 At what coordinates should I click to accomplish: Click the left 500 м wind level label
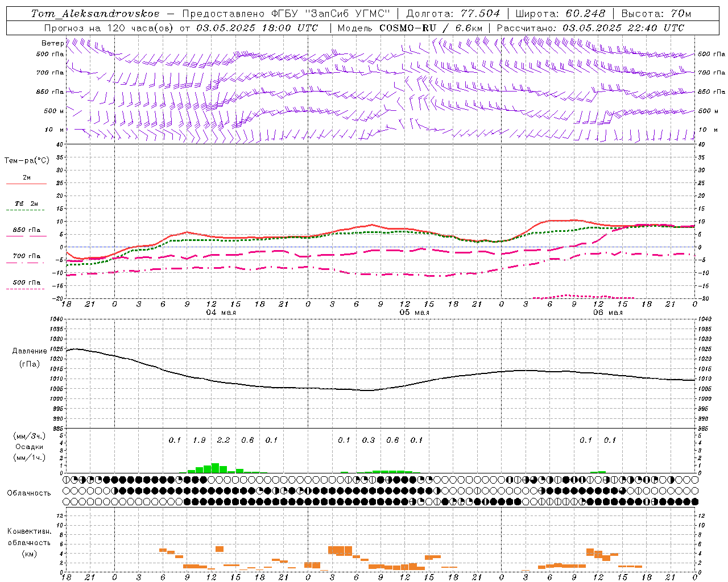click(x=54, y=111)
